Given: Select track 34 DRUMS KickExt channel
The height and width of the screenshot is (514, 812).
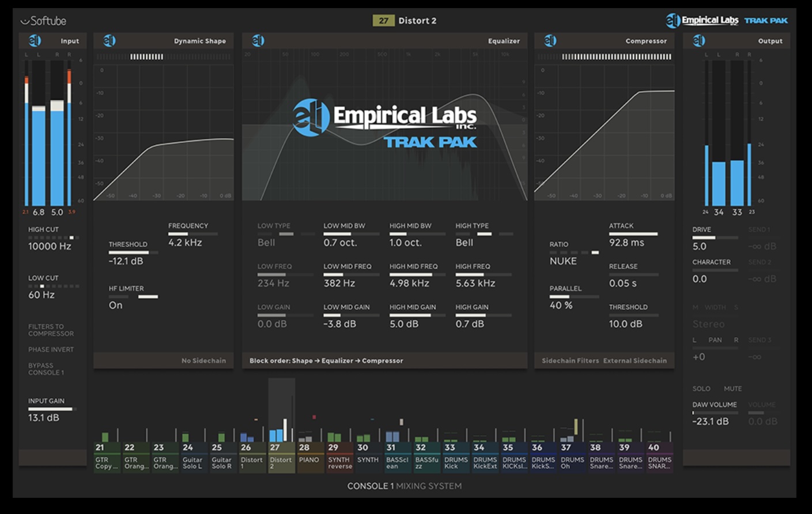Looking at the screenshot, I should tap(485, 458).
